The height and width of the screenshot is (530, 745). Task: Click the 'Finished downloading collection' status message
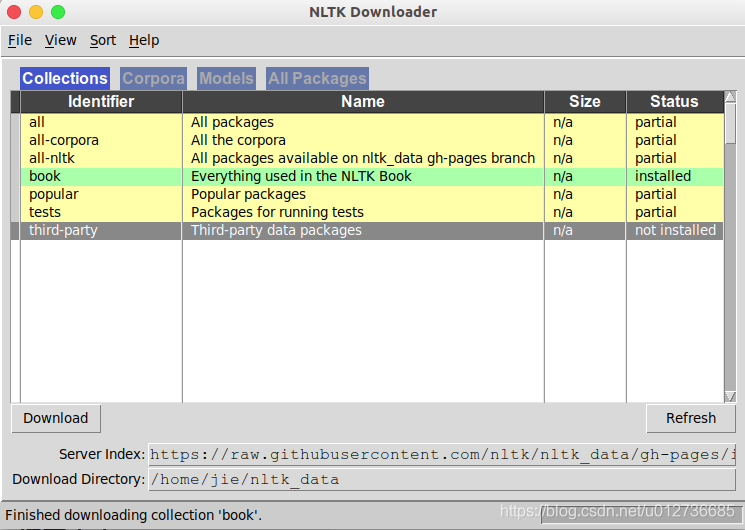134,515
